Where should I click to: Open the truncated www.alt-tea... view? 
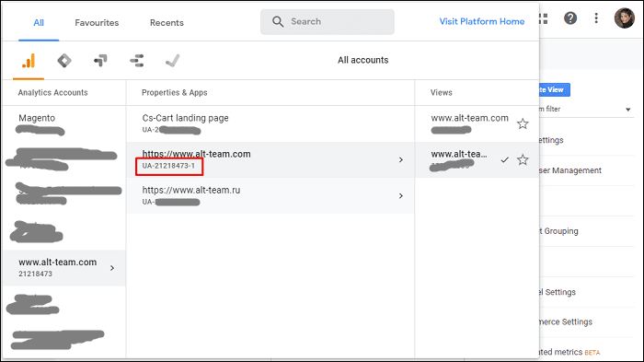point(459,154)
